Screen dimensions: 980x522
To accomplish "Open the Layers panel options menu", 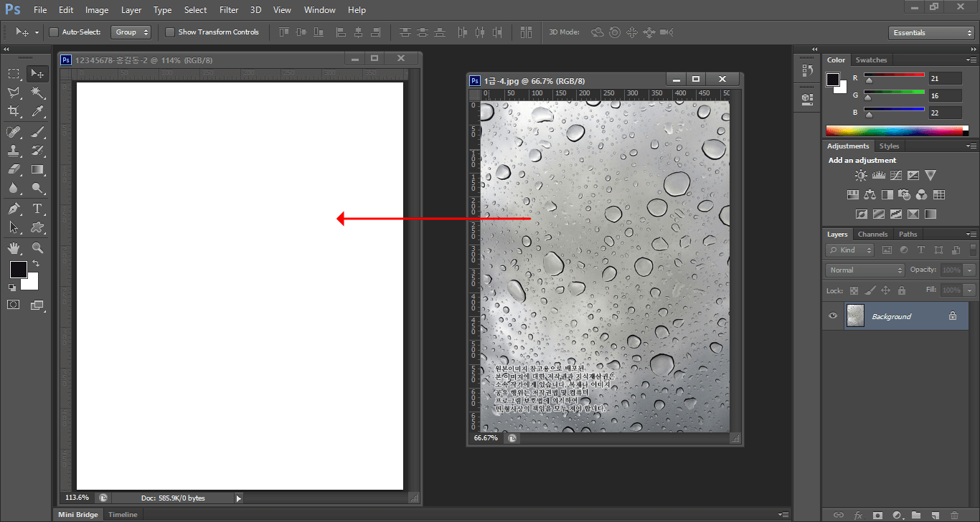I will tap(971, 234).
